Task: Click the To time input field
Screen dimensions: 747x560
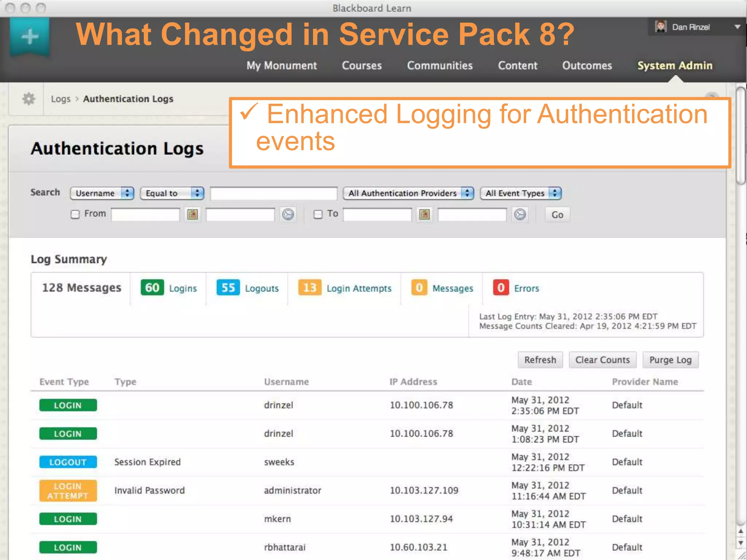Action: [x=472, y=214]
